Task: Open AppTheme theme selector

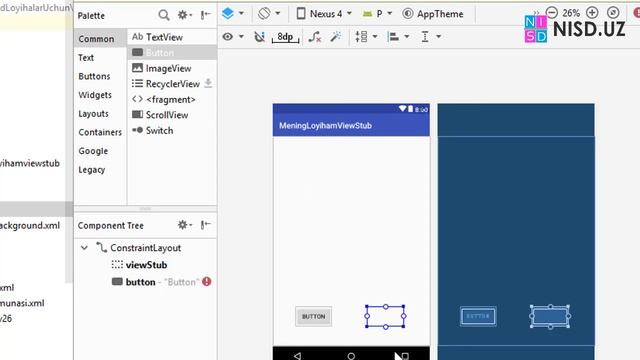Action: pyautogui.click(x=433, y=13)
